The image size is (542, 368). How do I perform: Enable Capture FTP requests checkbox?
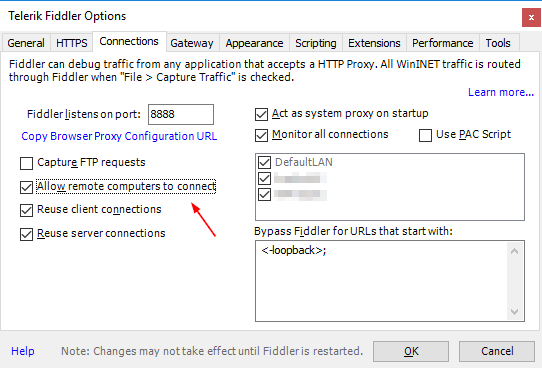(x=26, y=163)
